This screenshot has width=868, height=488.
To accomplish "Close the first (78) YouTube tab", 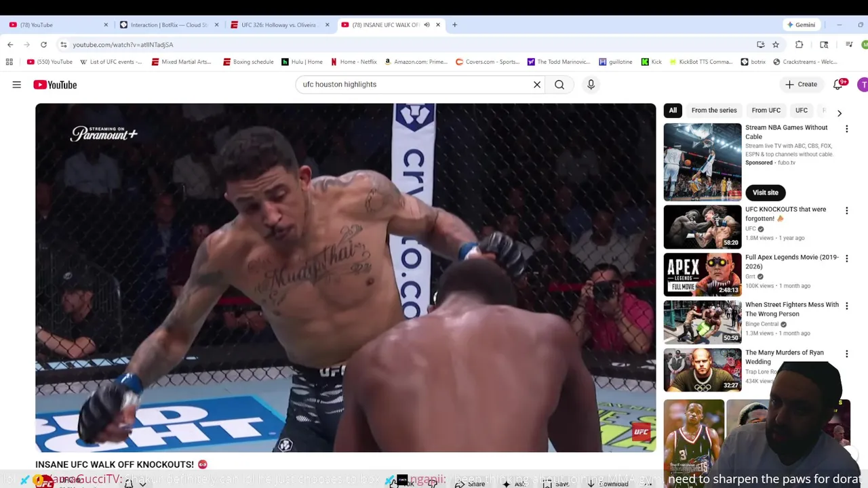I will click(x=106, y=25).
